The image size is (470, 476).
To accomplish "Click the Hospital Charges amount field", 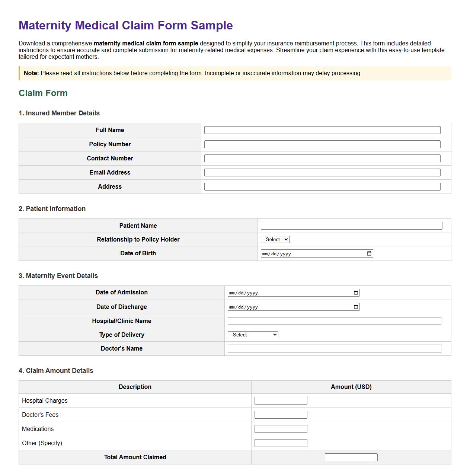I will click(281, 400).
